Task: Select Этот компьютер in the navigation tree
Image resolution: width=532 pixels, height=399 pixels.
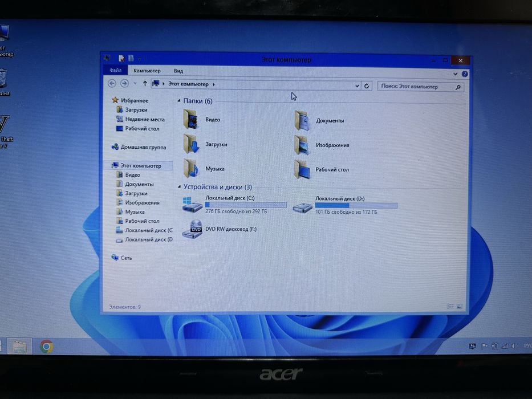Action: click(x=137, y=165)
